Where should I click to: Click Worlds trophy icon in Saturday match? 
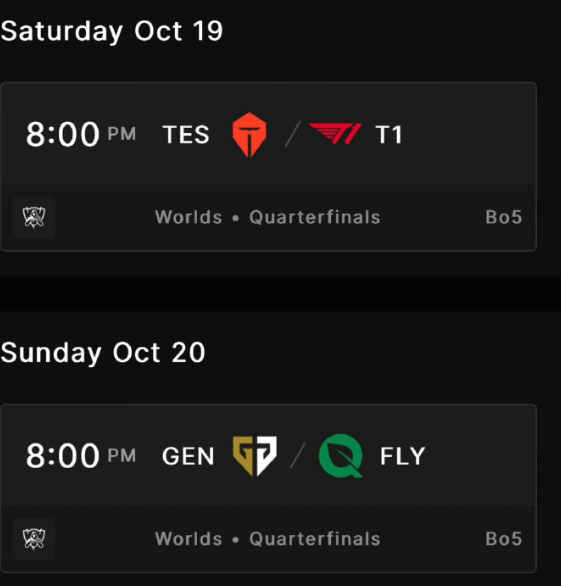(x=34, y=217)
